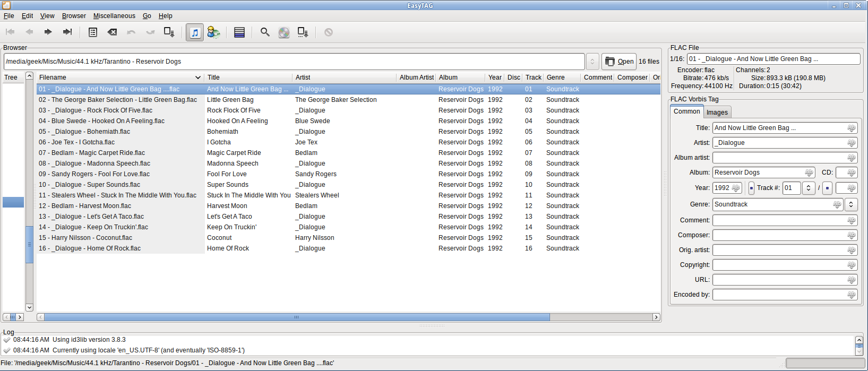The image size is (868, 371).
Task: Switch to the Images tab
Action: pyautogui.click(x=717, y=113)
